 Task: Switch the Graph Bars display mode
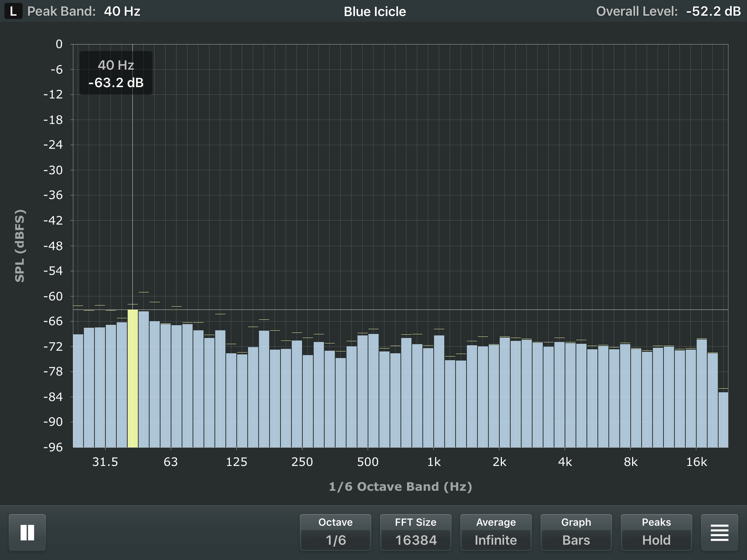(576, 532)
